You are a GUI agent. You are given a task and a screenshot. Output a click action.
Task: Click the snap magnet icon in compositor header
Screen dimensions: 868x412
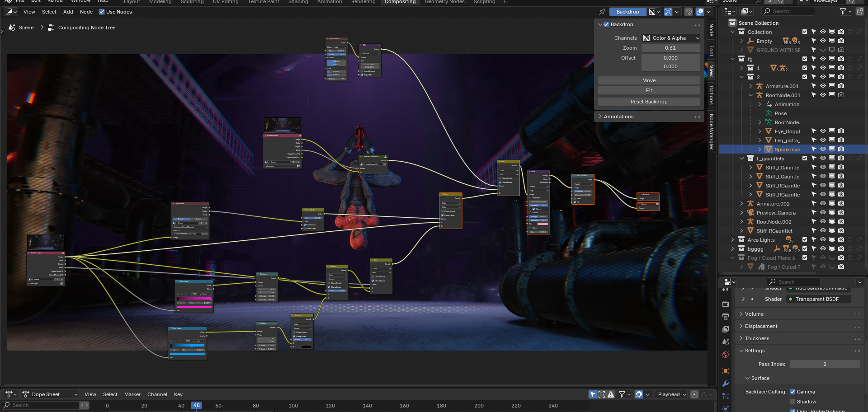point(688,12)
